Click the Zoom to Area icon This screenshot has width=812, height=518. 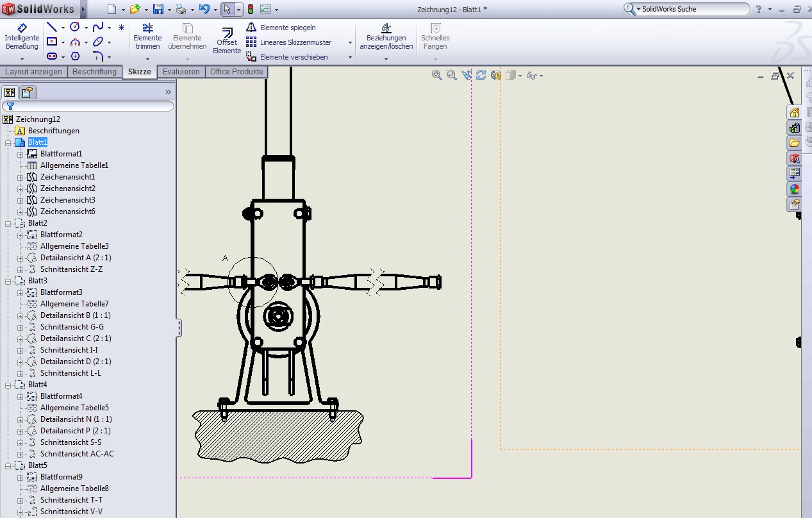pyautogui.click(x=452, y=76)
